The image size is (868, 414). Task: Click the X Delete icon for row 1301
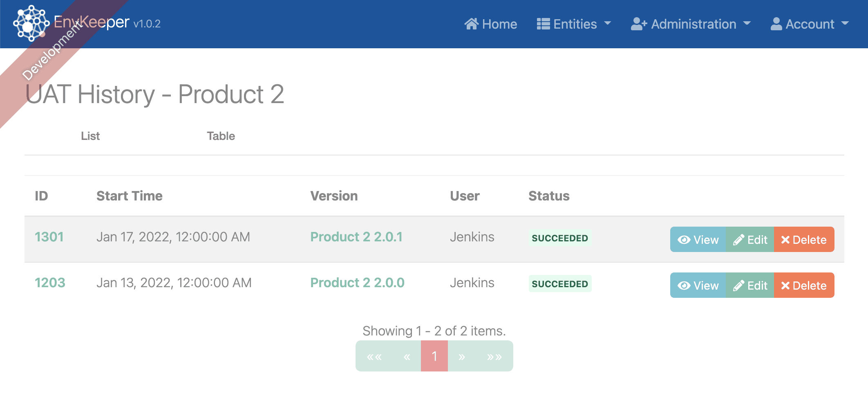pos(785,240)
